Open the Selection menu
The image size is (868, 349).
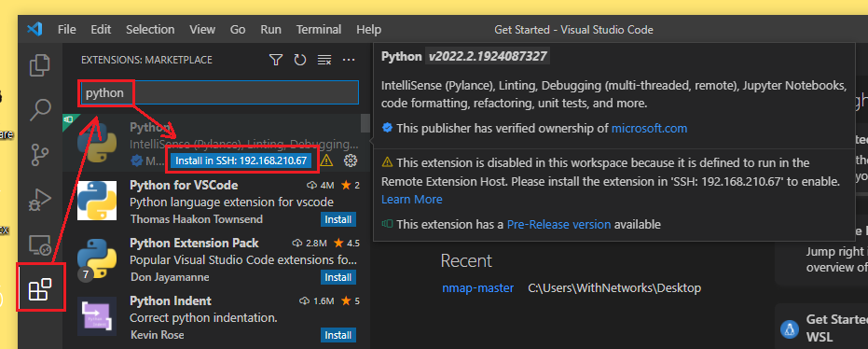point(150,29)
